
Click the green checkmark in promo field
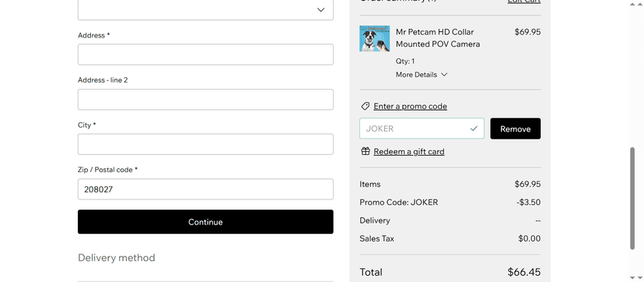tap(474, 129)
